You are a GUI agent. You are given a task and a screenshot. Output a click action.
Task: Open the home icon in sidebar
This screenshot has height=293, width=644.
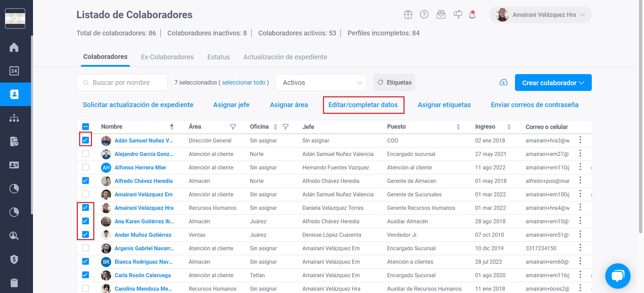tap(14, 47)
